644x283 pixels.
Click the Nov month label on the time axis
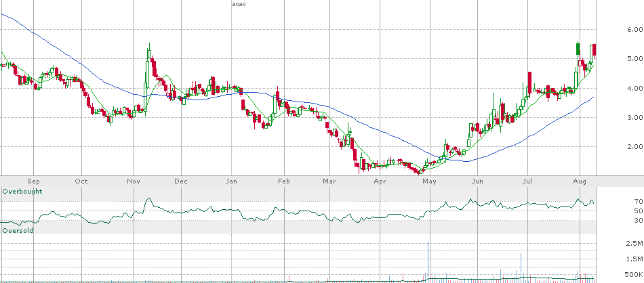132,181
